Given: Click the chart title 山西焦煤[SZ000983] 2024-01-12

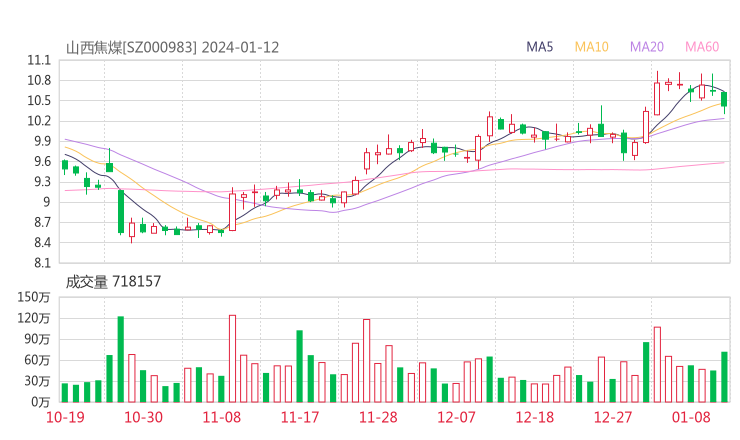Looking at the screenshot, I should tap(172, 48).
